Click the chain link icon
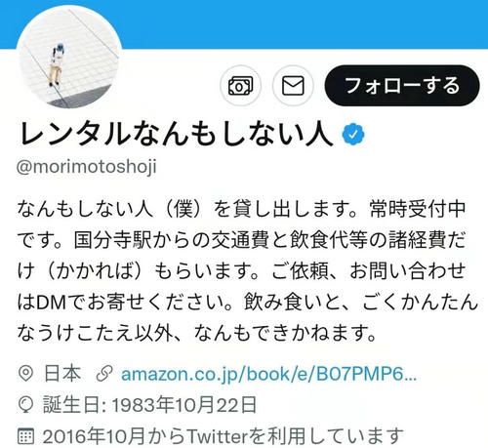Viewport: 488px width, 448px height. coord(104,374)
